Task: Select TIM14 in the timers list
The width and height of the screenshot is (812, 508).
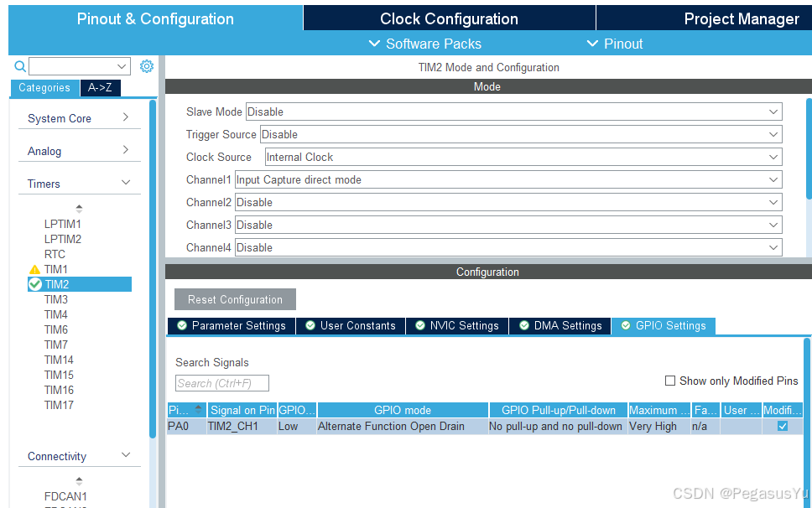Action: pos(59,360)
